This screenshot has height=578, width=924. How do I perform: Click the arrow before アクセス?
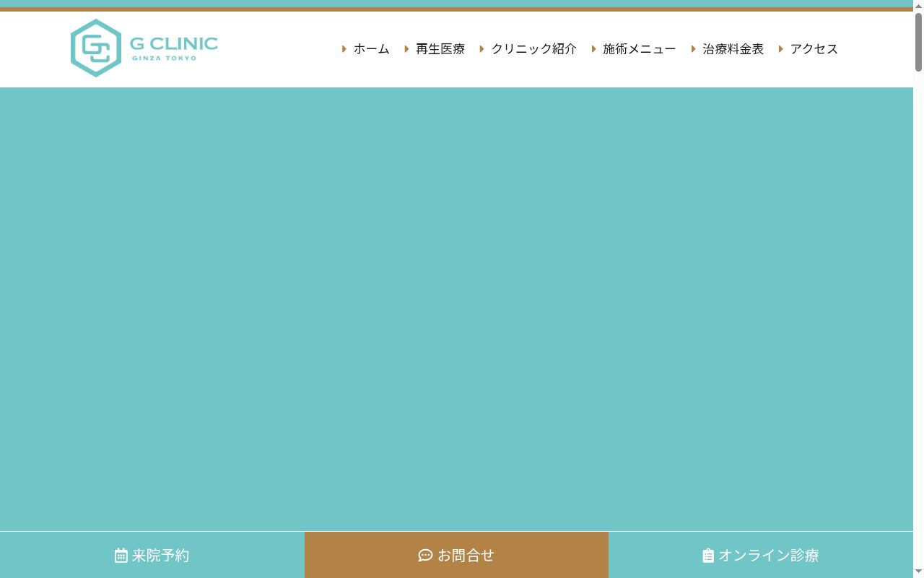pyautogui.click(x=781, y=49)
